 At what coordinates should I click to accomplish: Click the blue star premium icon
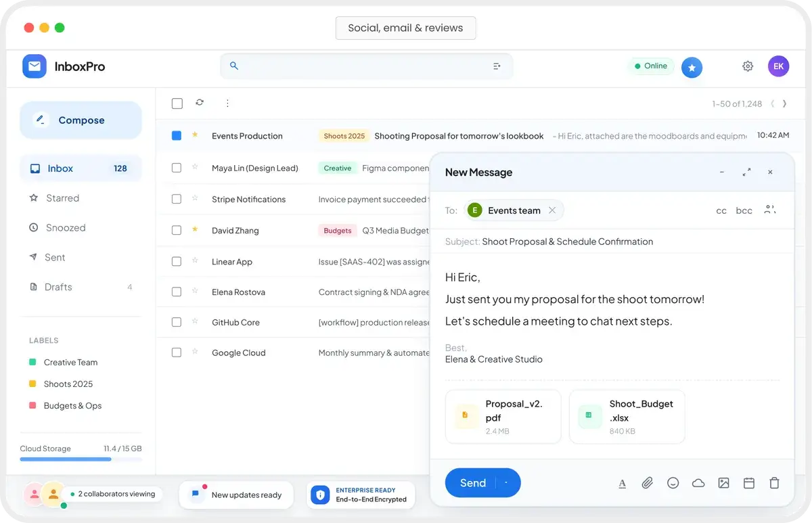[692, 67]
